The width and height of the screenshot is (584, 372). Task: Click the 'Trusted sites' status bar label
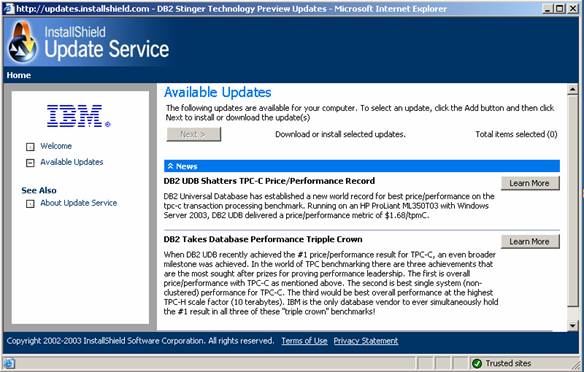tap(508, 363)
